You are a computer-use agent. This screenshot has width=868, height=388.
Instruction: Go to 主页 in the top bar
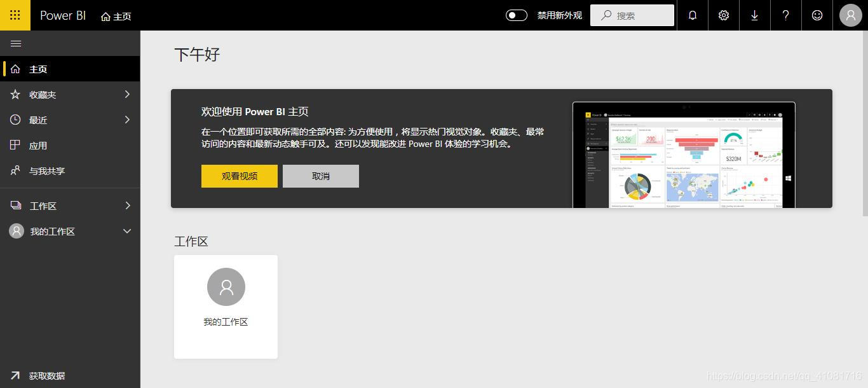116,16
